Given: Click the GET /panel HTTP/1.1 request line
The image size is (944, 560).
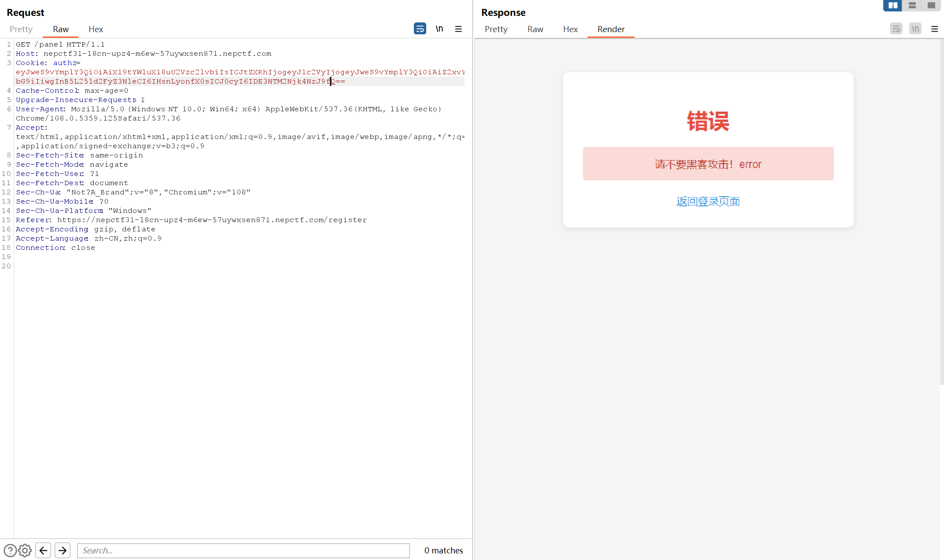Looking at the screenshot, I should 60,44.
